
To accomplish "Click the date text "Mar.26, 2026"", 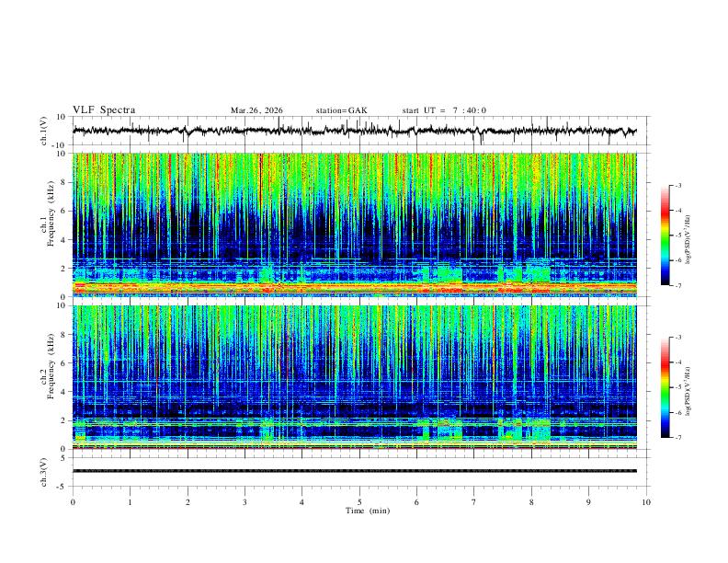I will [x=256, y=110].
